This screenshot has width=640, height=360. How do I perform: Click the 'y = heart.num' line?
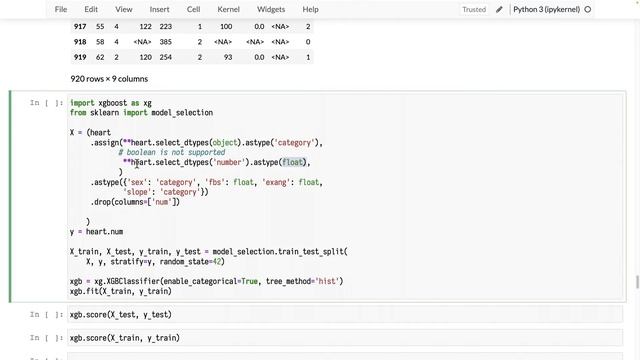point(96,232)
